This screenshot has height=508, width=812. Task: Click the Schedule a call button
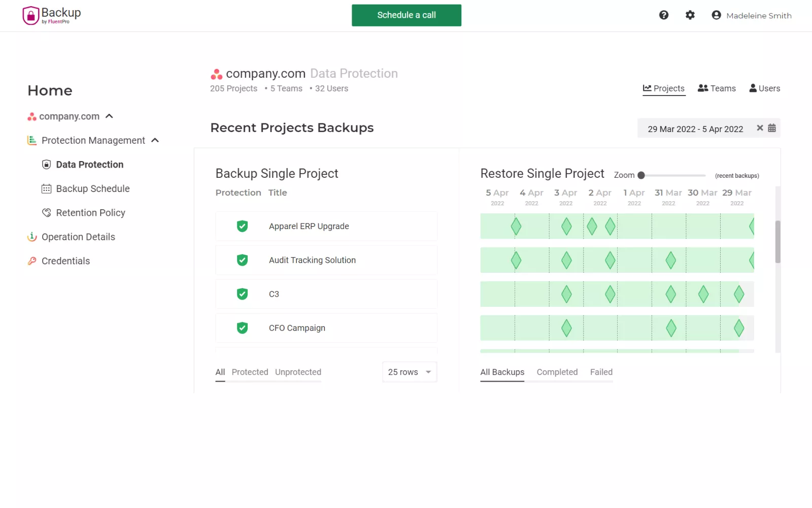406,15
